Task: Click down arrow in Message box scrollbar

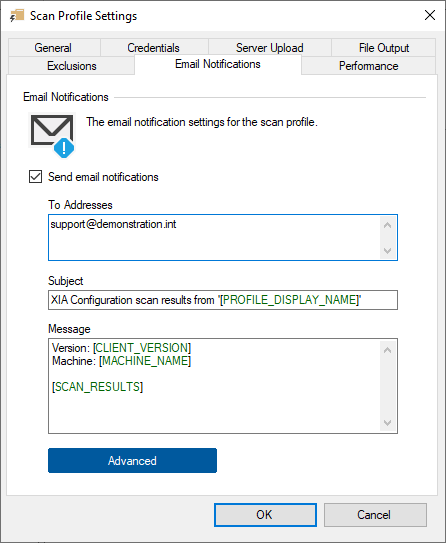Action: [387, 422]
